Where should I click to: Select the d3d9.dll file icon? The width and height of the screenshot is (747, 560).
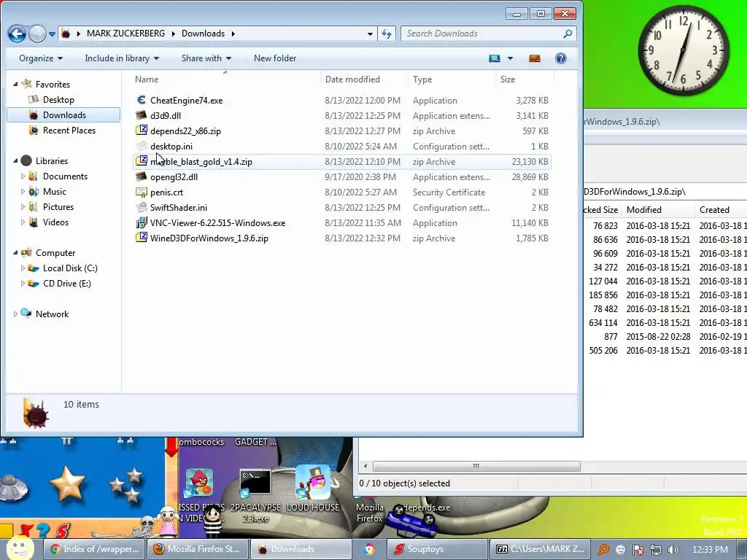pos(141,115)
